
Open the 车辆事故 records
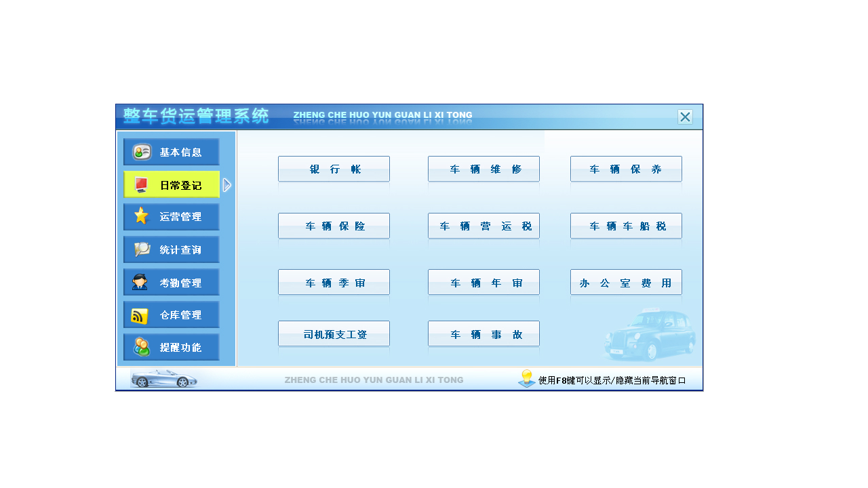pyautogui.click(x=484, y=334)
